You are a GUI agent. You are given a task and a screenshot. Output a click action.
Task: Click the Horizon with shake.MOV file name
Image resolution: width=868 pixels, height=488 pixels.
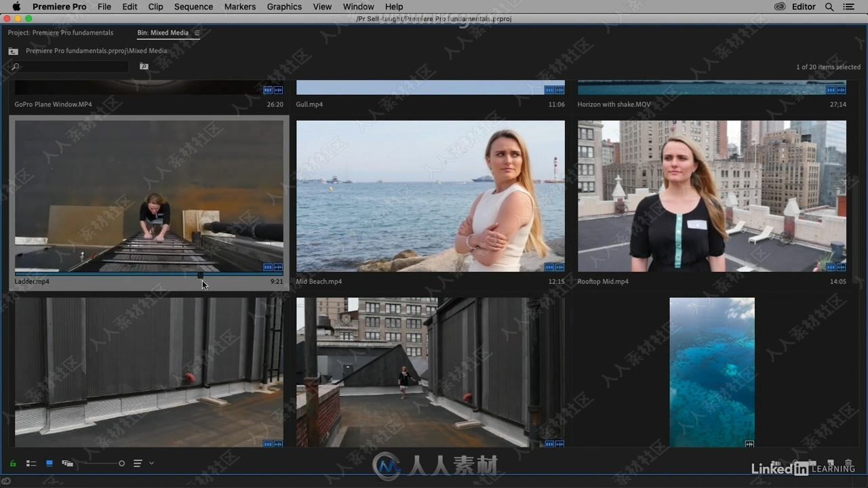click(614, 104)
